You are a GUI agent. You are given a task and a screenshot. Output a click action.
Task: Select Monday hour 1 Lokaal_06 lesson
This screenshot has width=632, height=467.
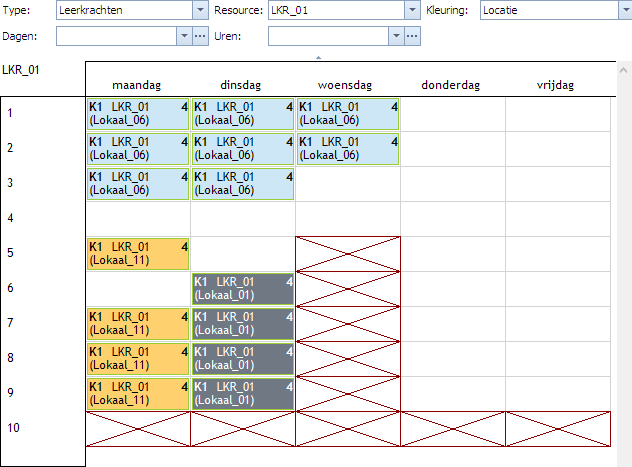click(138, 114)
